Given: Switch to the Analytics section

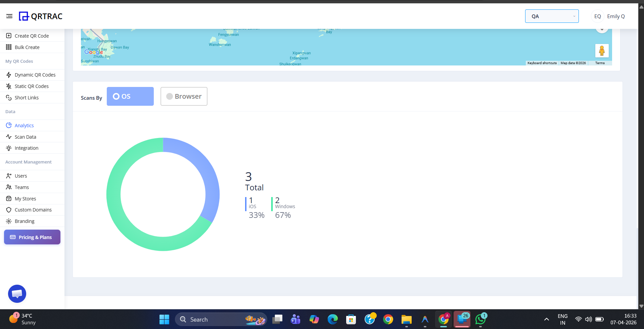Looking at the screenshot, I should (x=24, y=125).
